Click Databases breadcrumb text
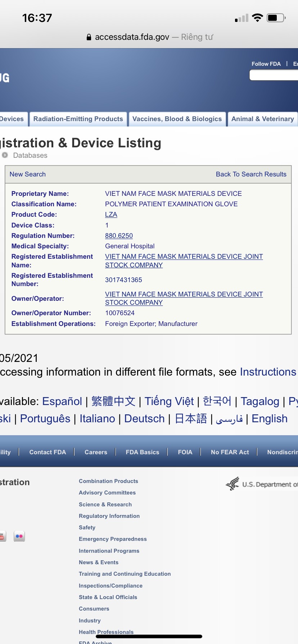 (30, 155)
